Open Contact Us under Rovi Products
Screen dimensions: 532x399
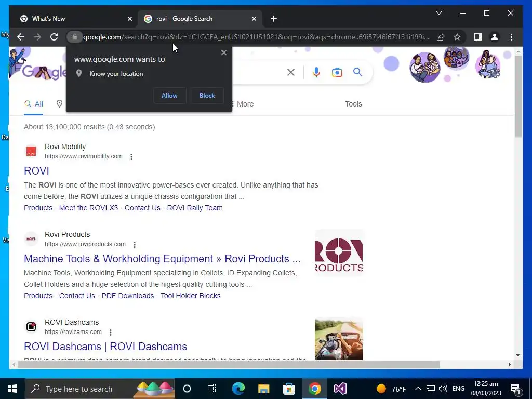[77, 296]
